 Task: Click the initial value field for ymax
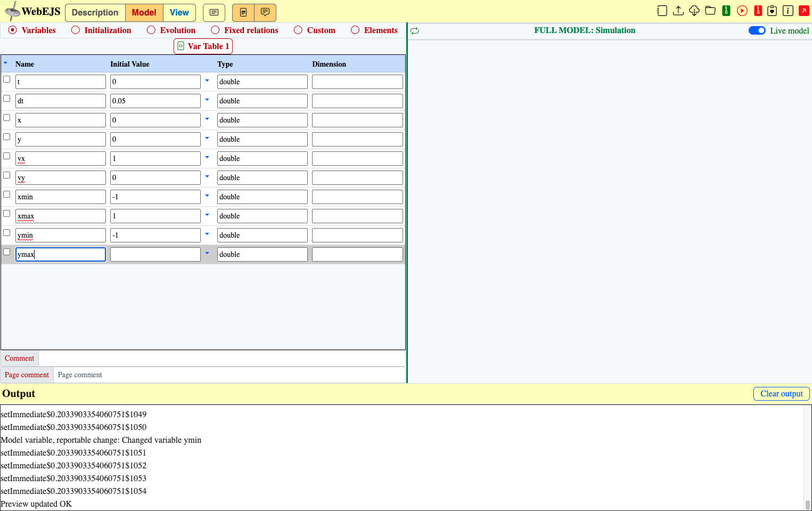[x=155, y=254]
